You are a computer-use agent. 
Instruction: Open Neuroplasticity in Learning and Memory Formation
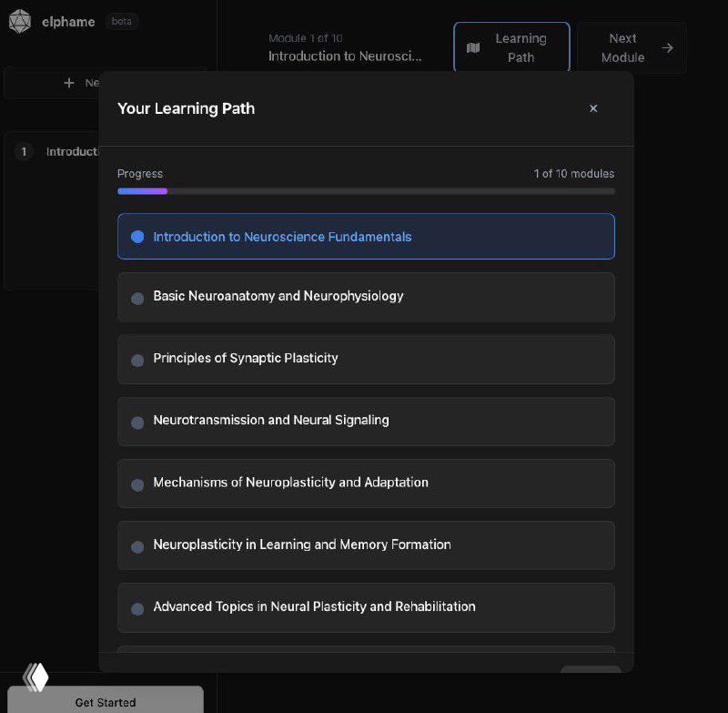366,545
